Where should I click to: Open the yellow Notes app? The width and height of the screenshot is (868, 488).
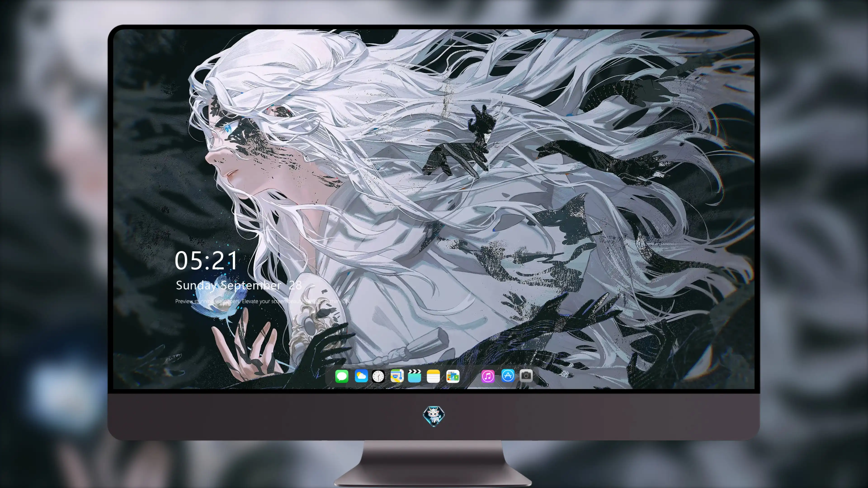point(433,376)
